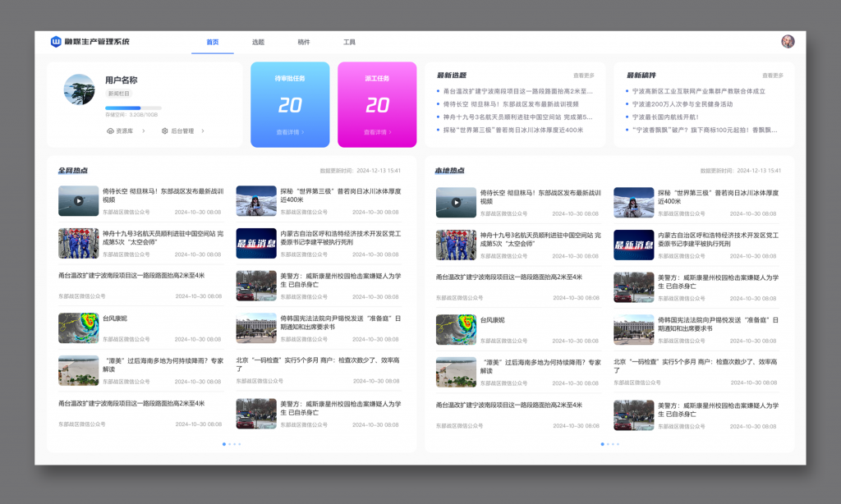Click the 资源库 cloud icon
The height and width of the screenshot is (504, 841).
click(x=110, y=131)
